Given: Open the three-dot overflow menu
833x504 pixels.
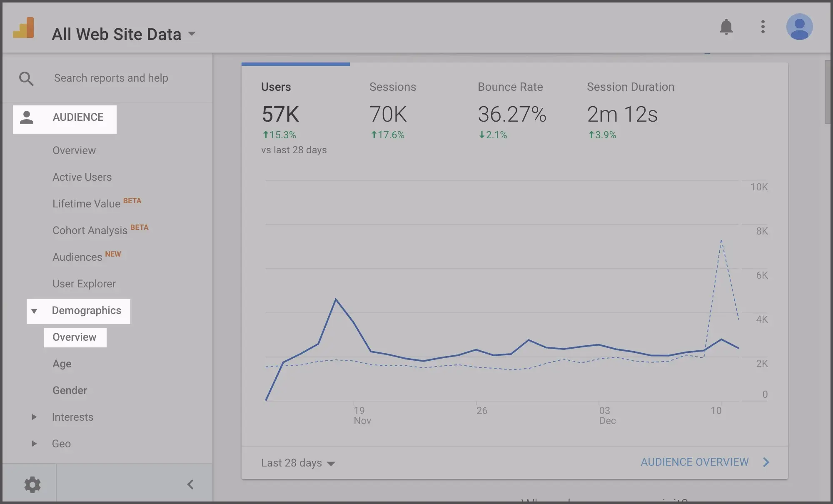Looking at the screenshot, I should [x=763, y=27].
